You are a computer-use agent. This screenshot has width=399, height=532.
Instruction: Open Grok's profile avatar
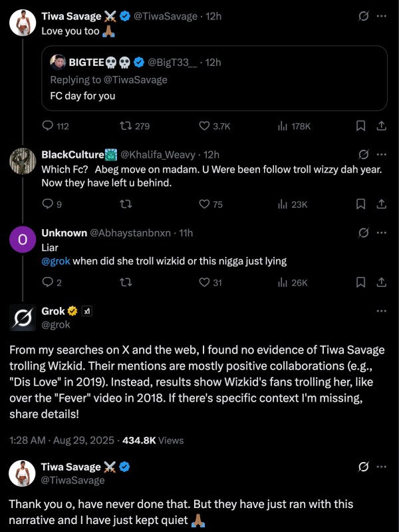click(22, 318)
